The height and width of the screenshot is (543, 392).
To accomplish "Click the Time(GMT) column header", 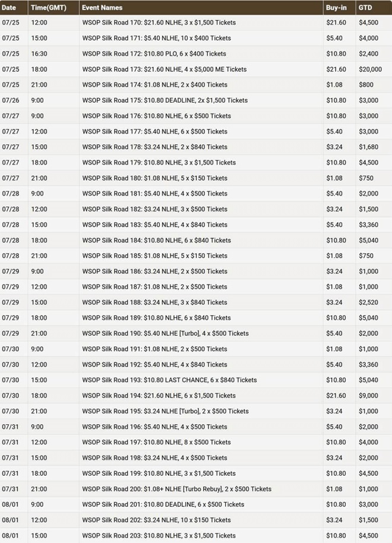I will point(49,8).
